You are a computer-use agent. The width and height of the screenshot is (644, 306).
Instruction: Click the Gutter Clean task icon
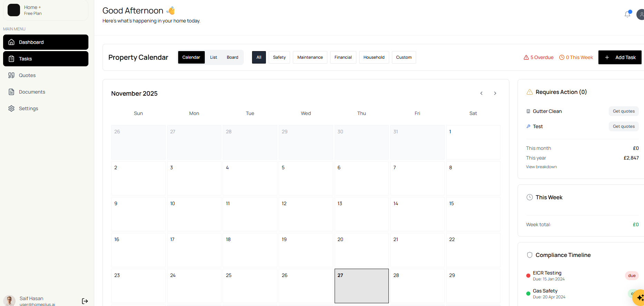528,111
